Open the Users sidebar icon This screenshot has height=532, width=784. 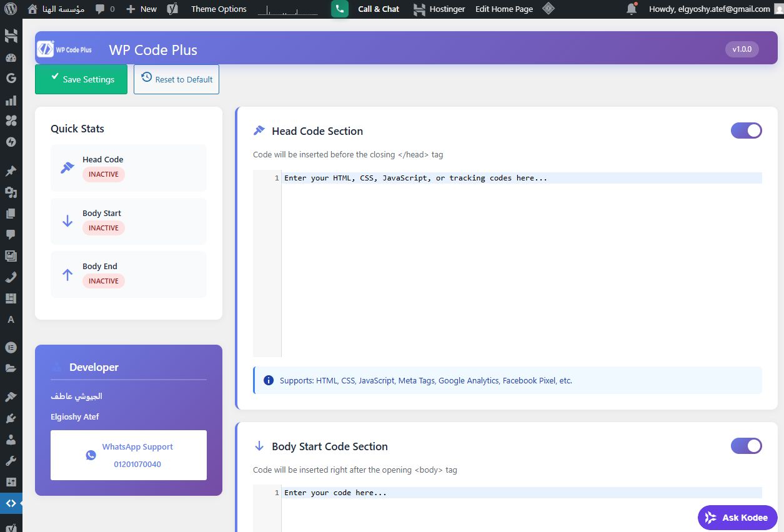click(11, 439)
